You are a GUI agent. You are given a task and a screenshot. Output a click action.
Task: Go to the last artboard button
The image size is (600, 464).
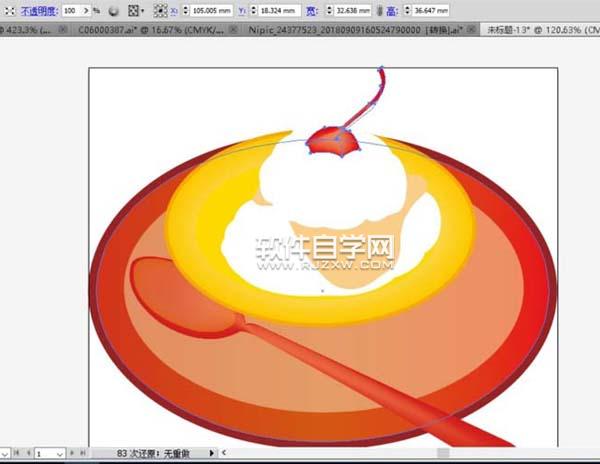(83, 453)
